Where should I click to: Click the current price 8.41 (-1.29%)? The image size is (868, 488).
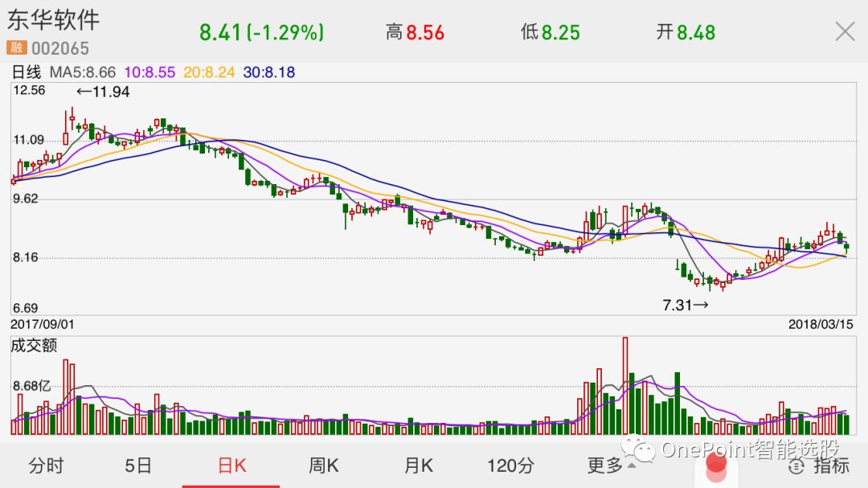coord(261,32)
